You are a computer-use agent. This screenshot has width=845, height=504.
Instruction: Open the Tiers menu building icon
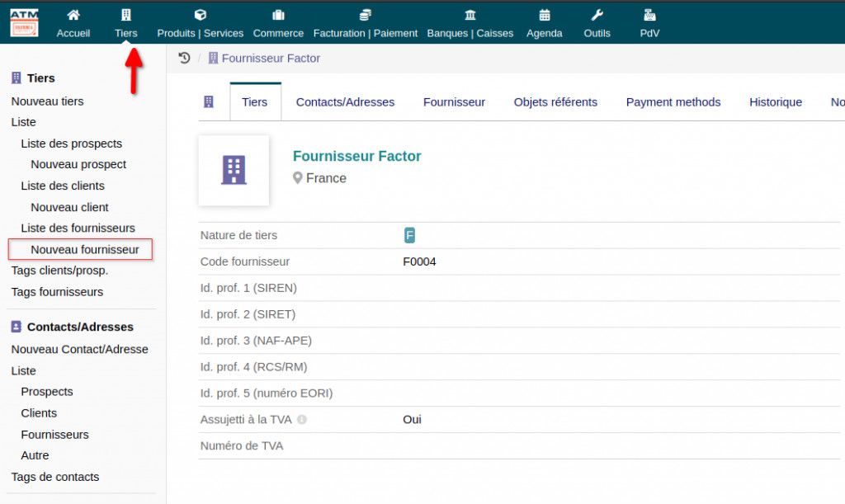[x=126, y=15]
